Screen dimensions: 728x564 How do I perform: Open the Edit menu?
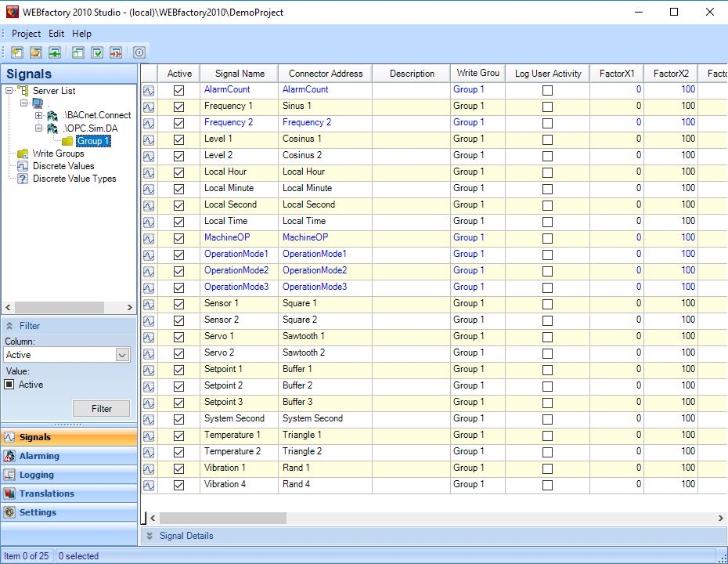click(56, 34)
